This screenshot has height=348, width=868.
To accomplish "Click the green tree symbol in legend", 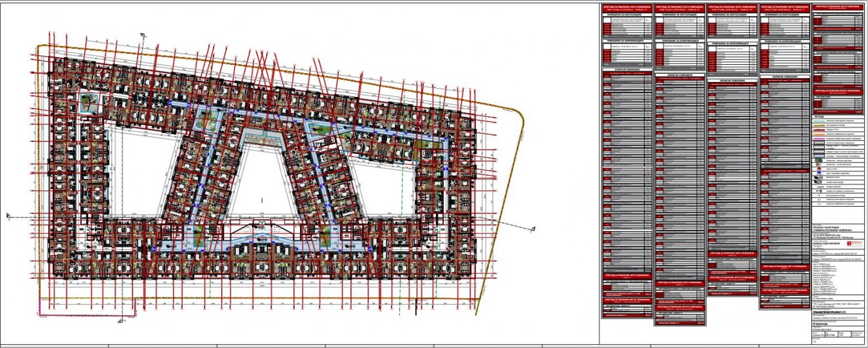I will click(818, 159).
